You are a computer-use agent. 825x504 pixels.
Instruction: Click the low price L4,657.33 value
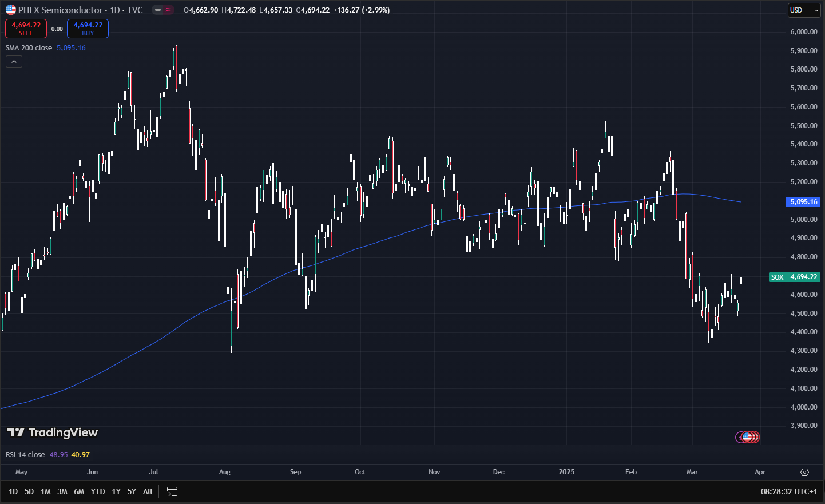tap(276, 10)
